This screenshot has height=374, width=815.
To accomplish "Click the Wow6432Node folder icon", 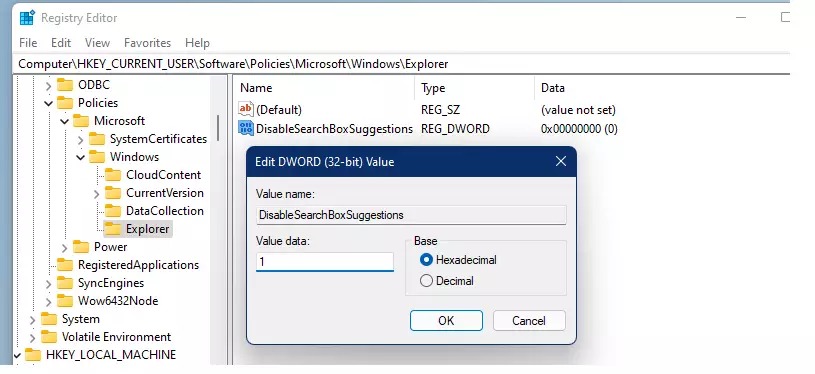I will pyautogui.click(x=65, y=300).
